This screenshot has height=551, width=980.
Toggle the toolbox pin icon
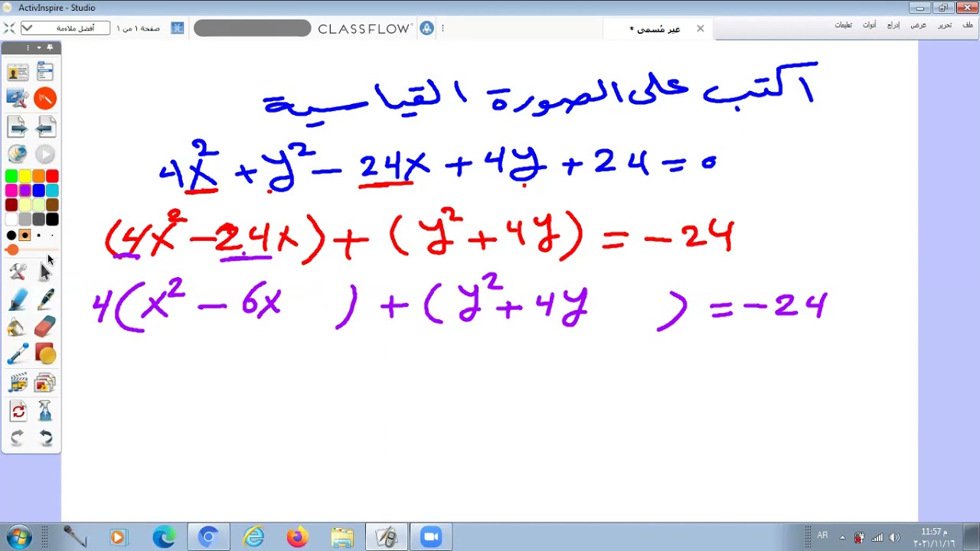(51, 47)
